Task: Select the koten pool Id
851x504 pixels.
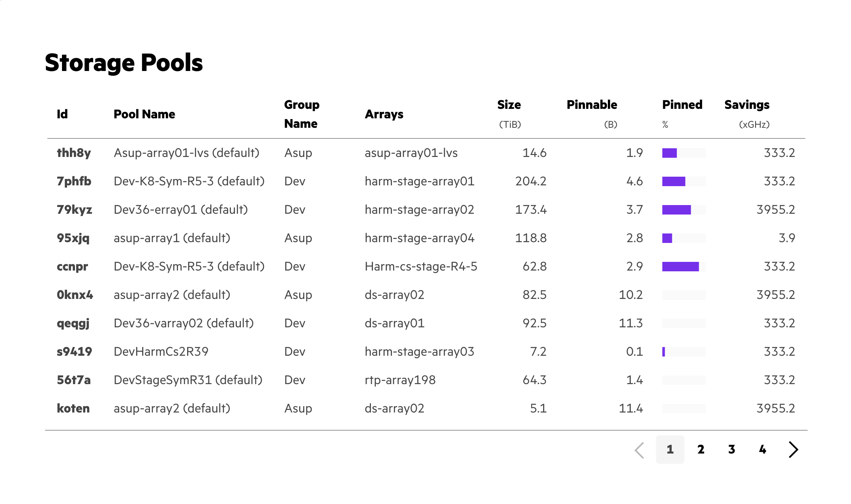Action: pyautogui.click(x=73, y=408)
